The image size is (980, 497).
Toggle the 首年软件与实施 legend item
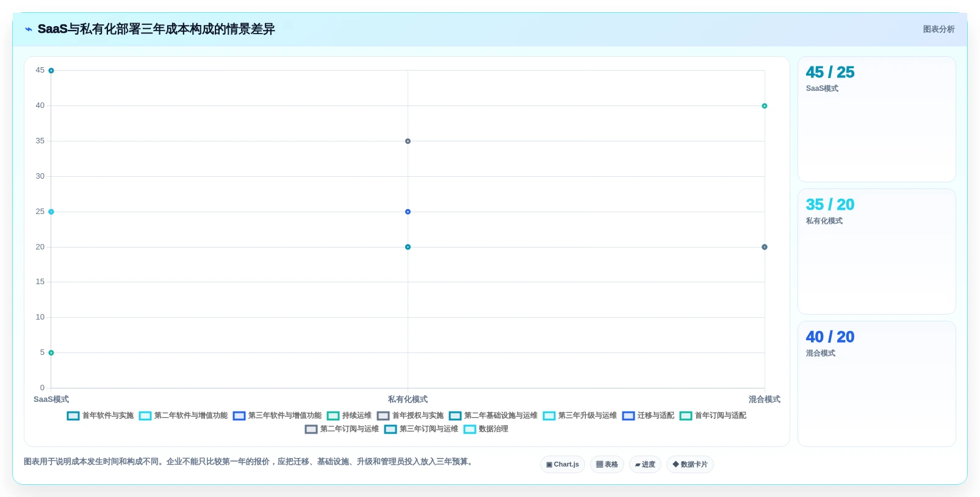tap(100, 415)
